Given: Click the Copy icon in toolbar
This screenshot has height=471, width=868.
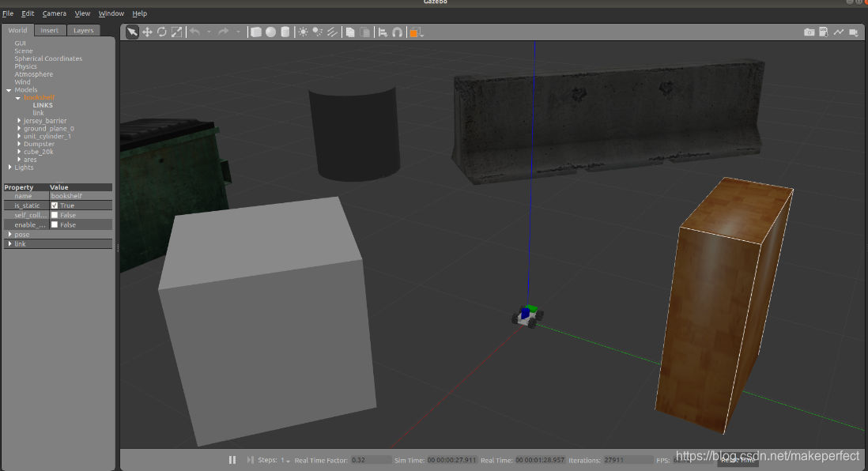Looking at the screenshot, I should (350, 32).
